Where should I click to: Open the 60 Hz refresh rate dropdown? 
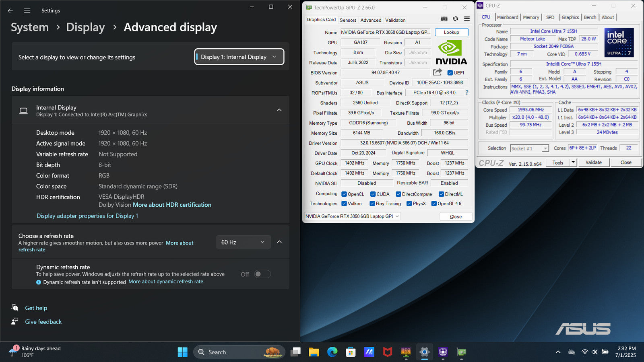(x=243, y=242)
